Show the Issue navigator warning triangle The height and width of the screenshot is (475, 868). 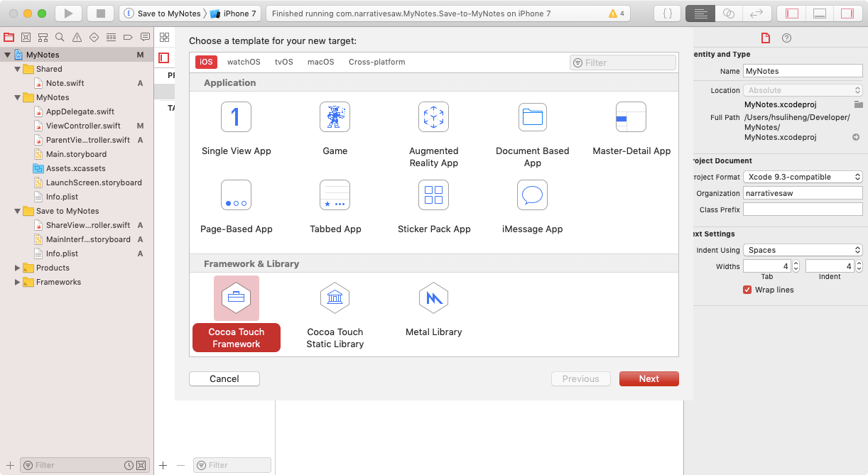pyautogui.click(x=77, y=37)
